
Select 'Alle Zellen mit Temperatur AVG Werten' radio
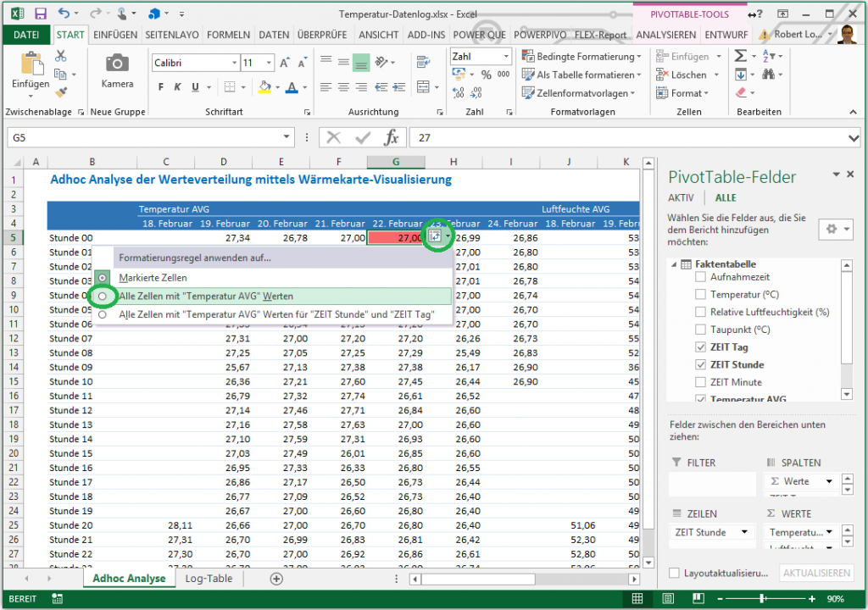(x=103, y=297)
